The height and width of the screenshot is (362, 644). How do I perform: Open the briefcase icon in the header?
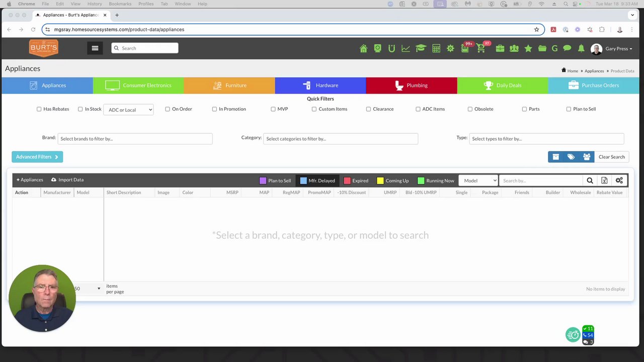[500, 48]
